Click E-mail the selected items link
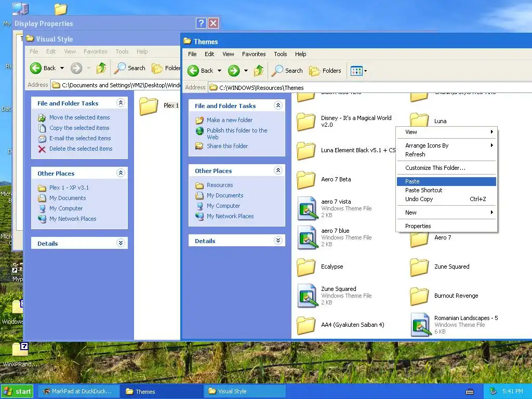This screenshot has height=399, width=532. 80,138
